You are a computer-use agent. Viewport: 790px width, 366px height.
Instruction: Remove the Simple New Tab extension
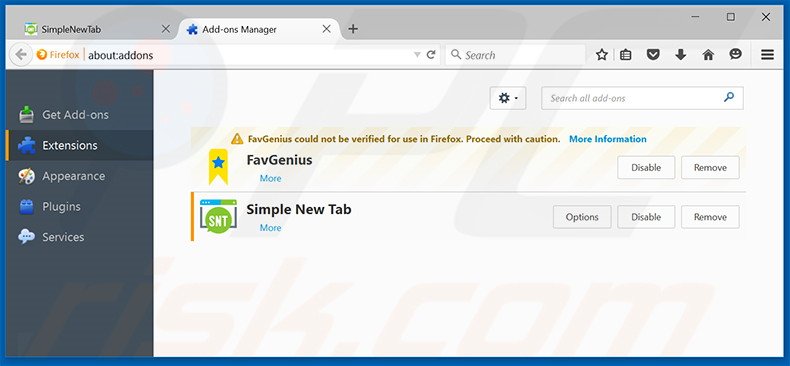(x=710, y=217)
